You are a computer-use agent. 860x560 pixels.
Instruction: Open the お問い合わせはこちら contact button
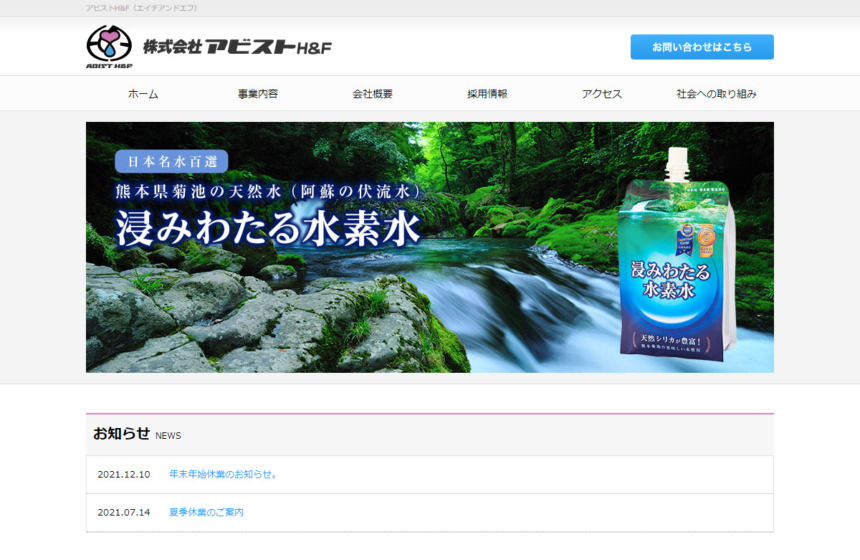pyautogui.click(x=702, y=47)
